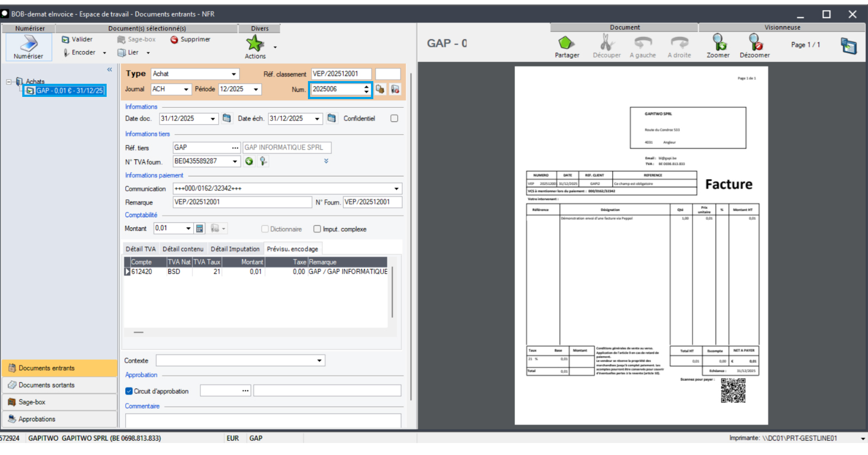Click the calculator icon beside Montant
The image size is (868, 455).
200,229
